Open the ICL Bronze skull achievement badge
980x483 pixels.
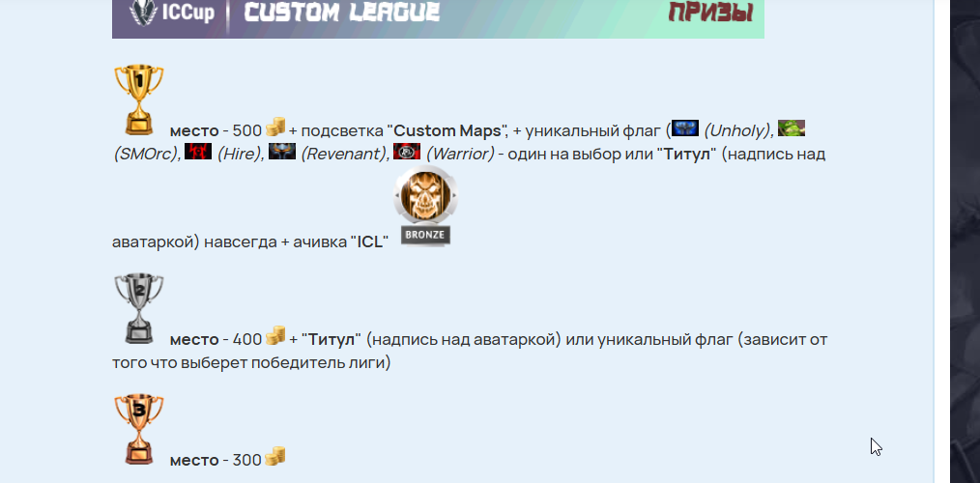click(x=425, y=206)
